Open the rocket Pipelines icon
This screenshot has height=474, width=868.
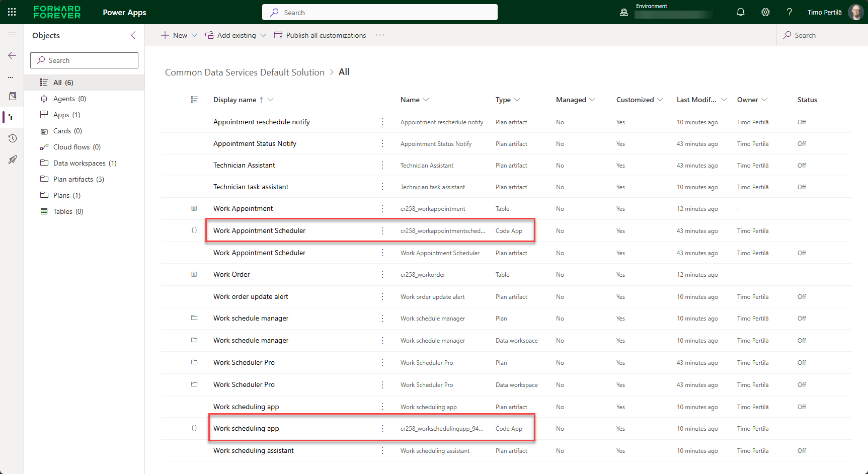click(12, 160)
